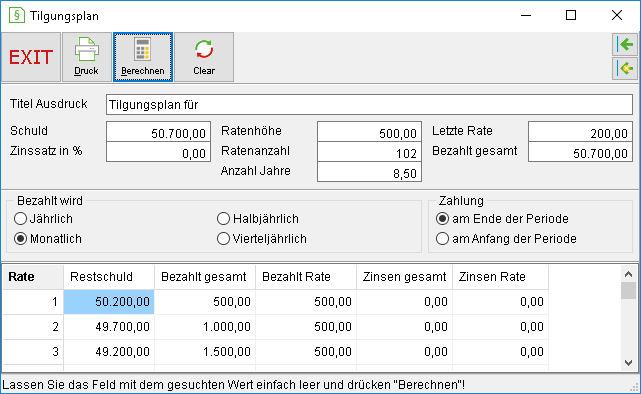The height and width of the screenshot is (394, 641).
Task: Click the Bezahlt gesamt column header
Action: click(x=205, y=277)
